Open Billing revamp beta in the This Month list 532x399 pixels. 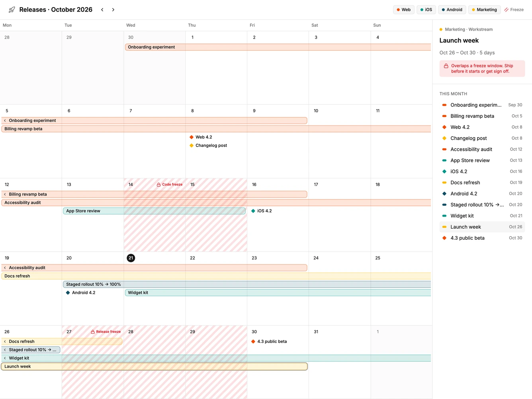pos(482,116)
